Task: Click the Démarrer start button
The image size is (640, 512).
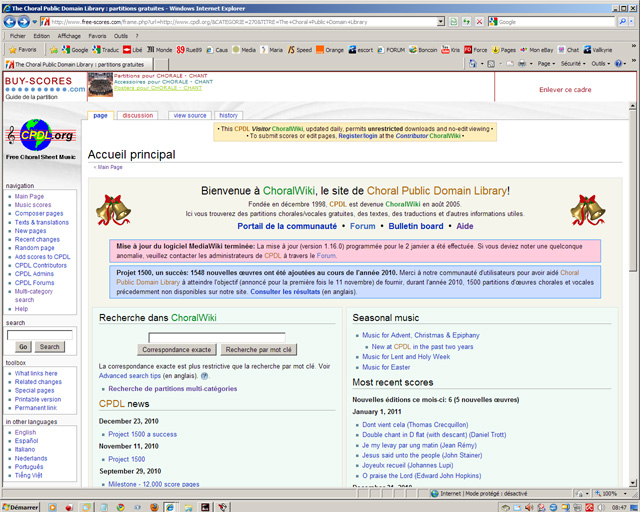Action: coord(20,507)
